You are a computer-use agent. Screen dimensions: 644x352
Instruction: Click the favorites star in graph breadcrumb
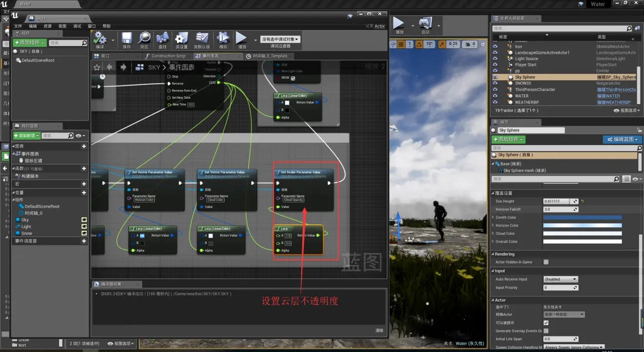[x=97, y=67]
